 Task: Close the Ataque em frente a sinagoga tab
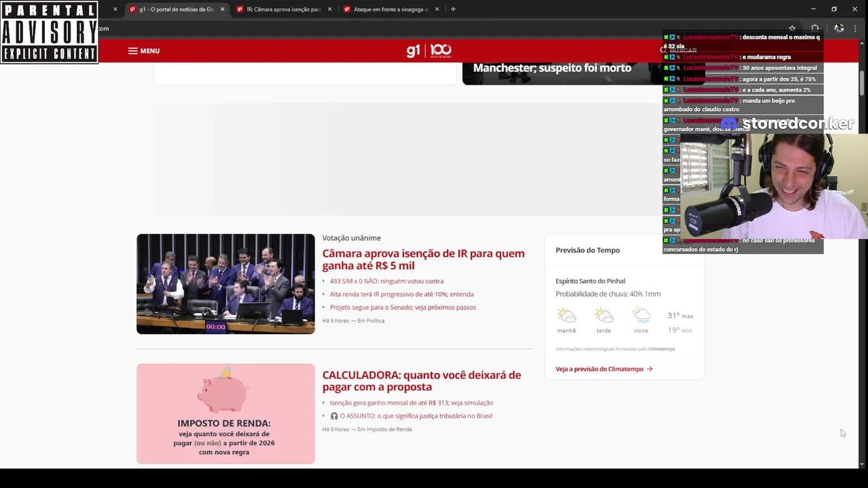(437, 9)
